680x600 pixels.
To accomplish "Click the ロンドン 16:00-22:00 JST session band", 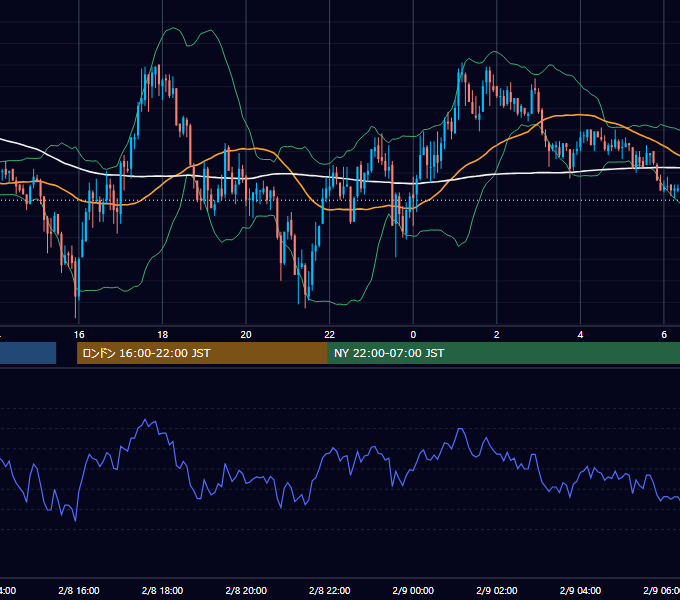I will click(x=202, y=353).
